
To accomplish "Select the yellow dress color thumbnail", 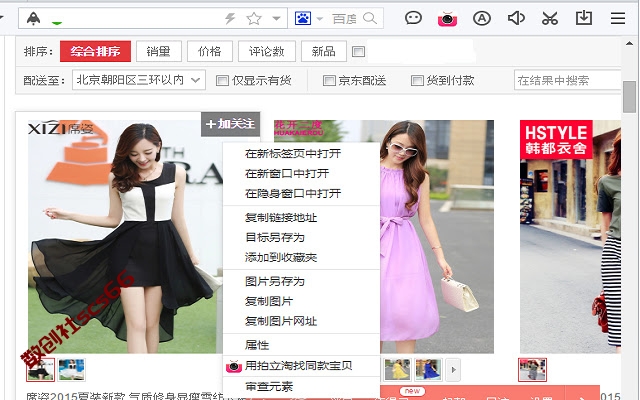I will 397,370.
